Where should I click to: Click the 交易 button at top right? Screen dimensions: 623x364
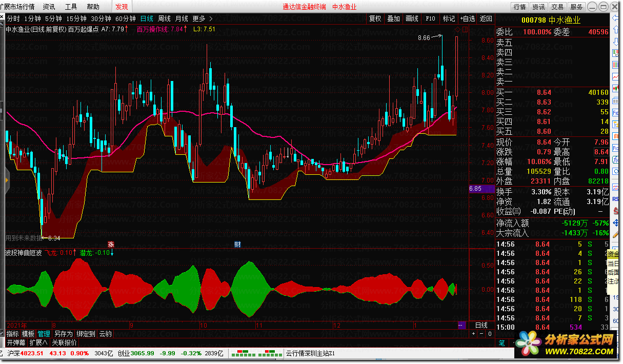click(557, 7)
